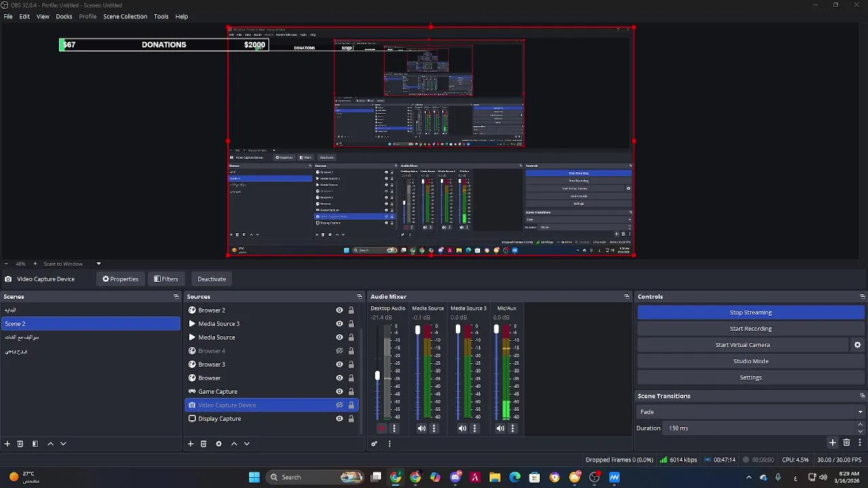Open Desktop Audio channel options dots

(x=394, y=428)
